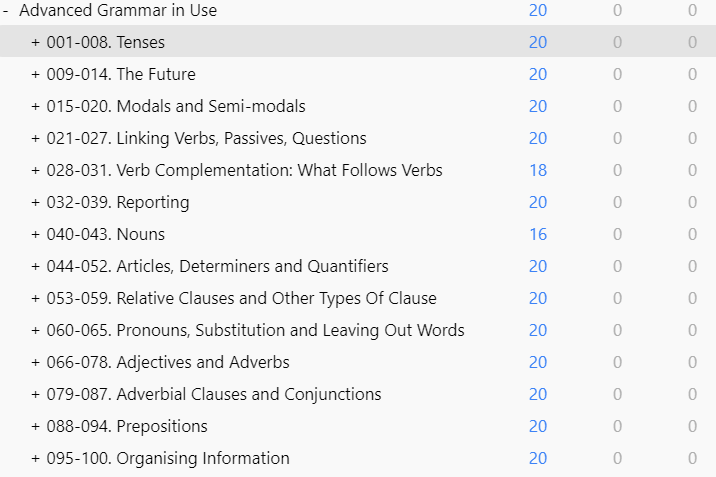Click the 001-008. Tenses deck name
This screenshot has height=477, width=716.
[105, 42]
